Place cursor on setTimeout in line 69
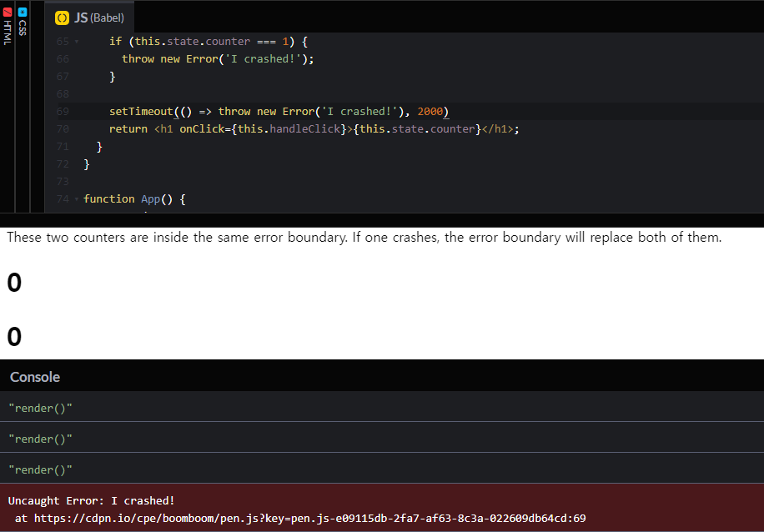Viewport: 764px width, 532px height. click(x=141, y=112)
